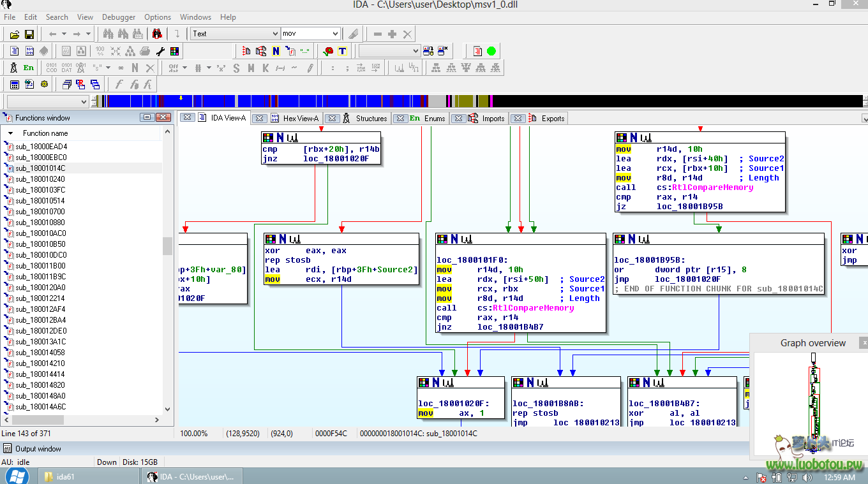Click the red lines document icon
The image size is (868, 484).
[477, 51]
